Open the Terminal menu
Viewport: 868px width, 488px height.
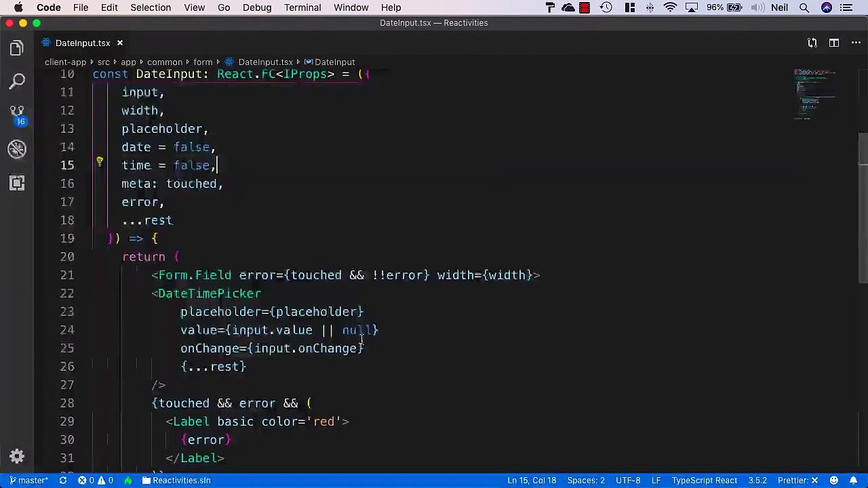(x=302, y=7)
